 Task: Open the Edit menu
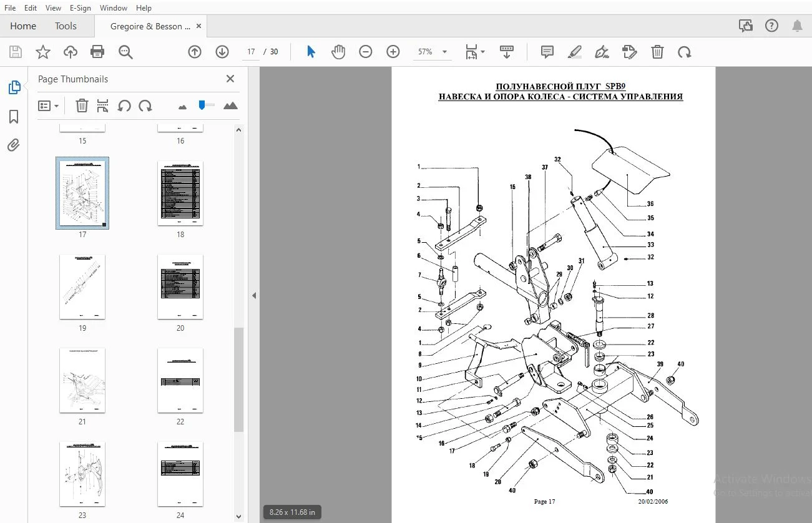pyautogui.click(x=31, y=7)
